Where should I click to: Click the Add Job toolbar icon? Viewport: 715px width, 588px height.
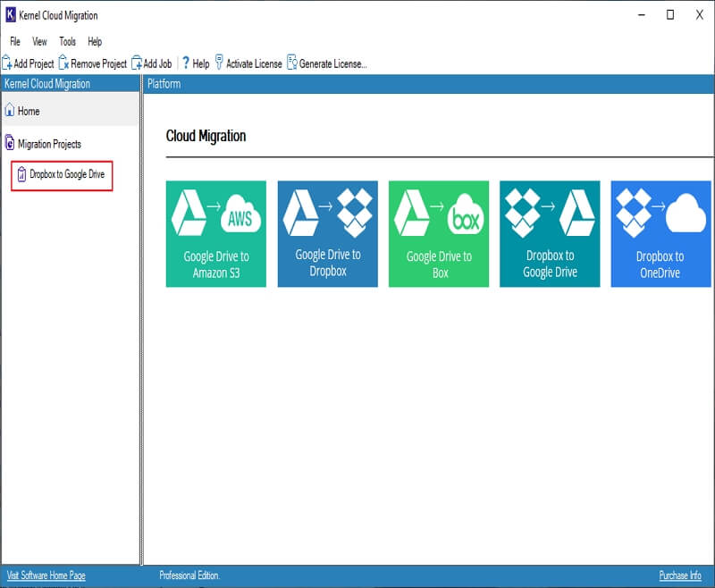tap(137, 63)
